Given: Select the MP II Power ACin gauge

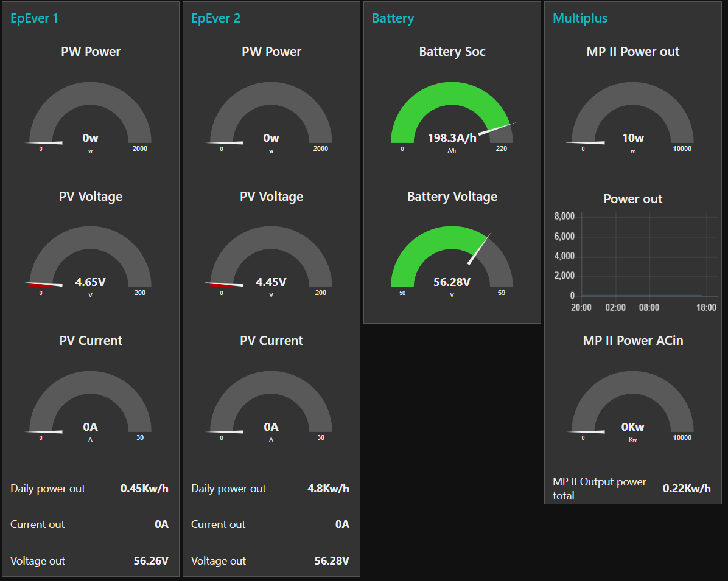Looking at the screenshot, I should (x=632, y=405).
